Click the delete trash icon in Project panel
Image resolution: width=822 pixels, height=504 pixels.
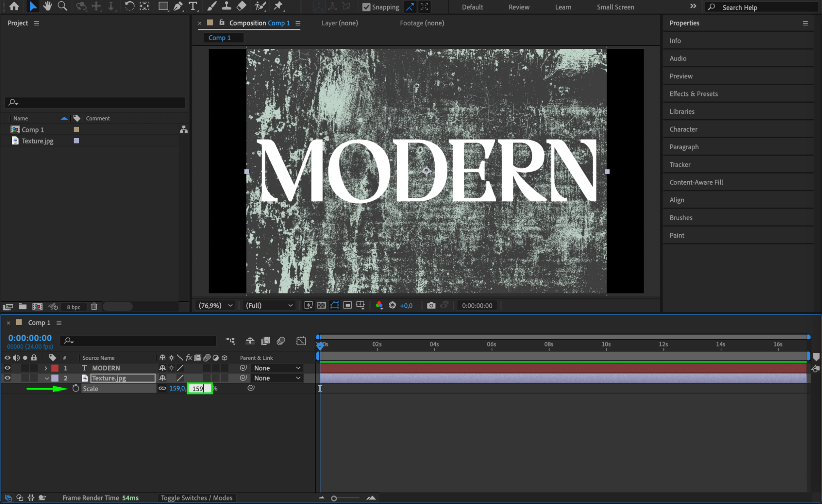coord(94,307)
